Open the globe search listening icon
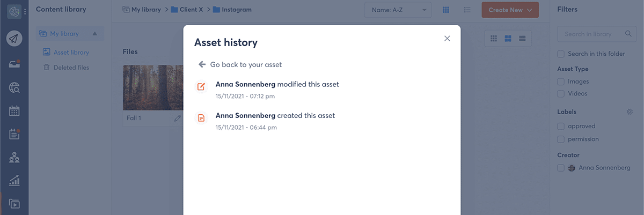The height and width of the screenshot is (215, 644). tap(14, 87)
